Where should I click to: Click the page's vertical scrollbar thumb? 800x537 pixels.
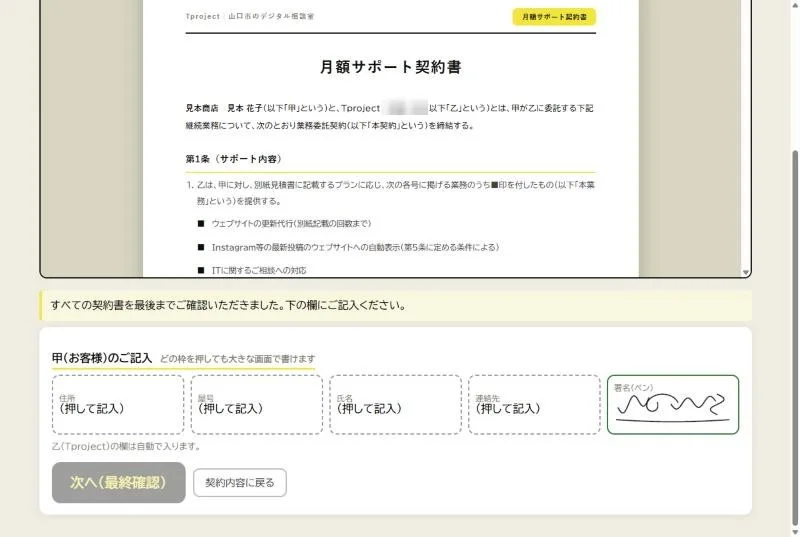(795, 339)
